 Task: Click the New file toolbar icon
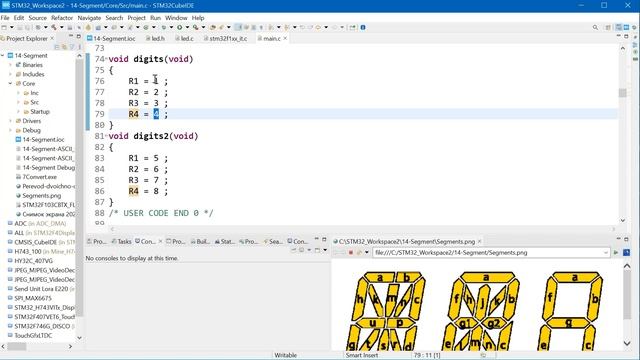pos(4,27)
